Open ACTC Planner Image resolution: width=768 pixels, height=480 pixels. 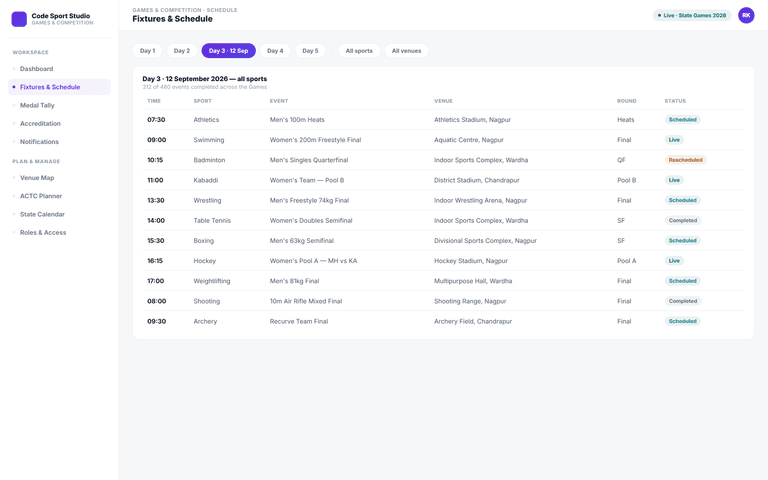(59, 196)
